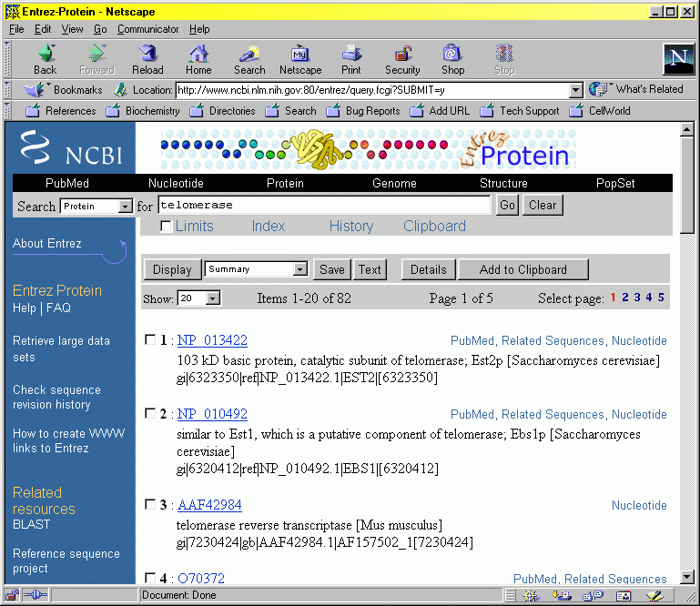Open Composer from the component bar icon
Image resolution: width=700 pixels, height=606 pixels.
(654, 595)
